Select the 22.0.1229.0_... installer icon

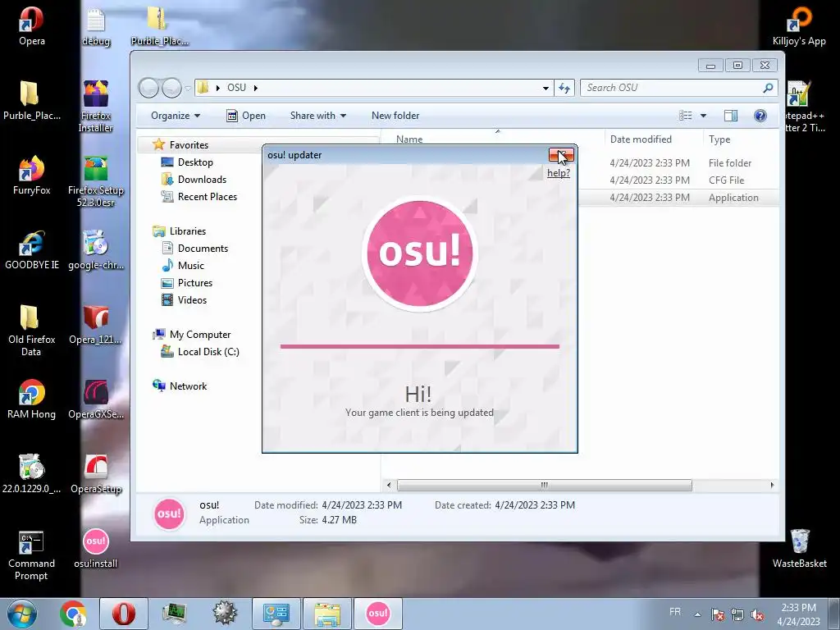[32, 473]
